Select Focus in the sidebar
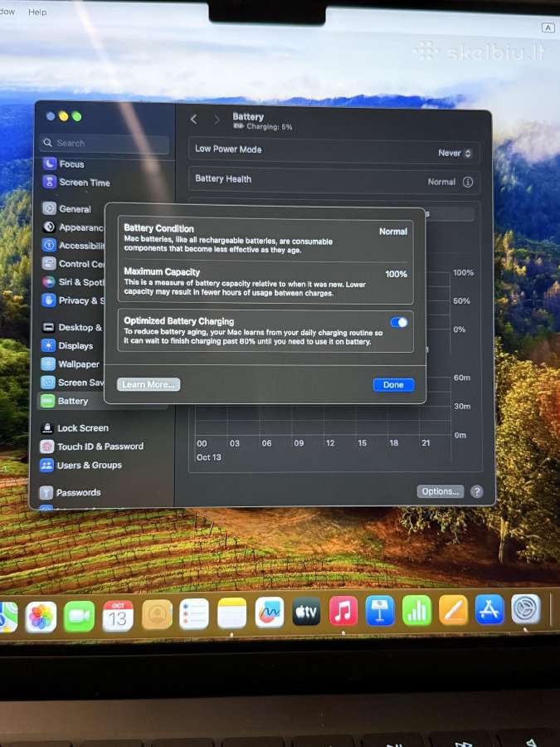This screenshot has width=560, height=747. [64, 164]
